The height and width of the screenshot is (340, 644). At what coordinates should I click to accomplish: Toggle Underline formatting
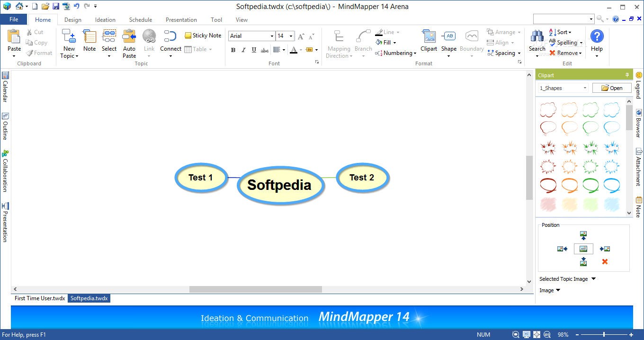coord(254,50)
